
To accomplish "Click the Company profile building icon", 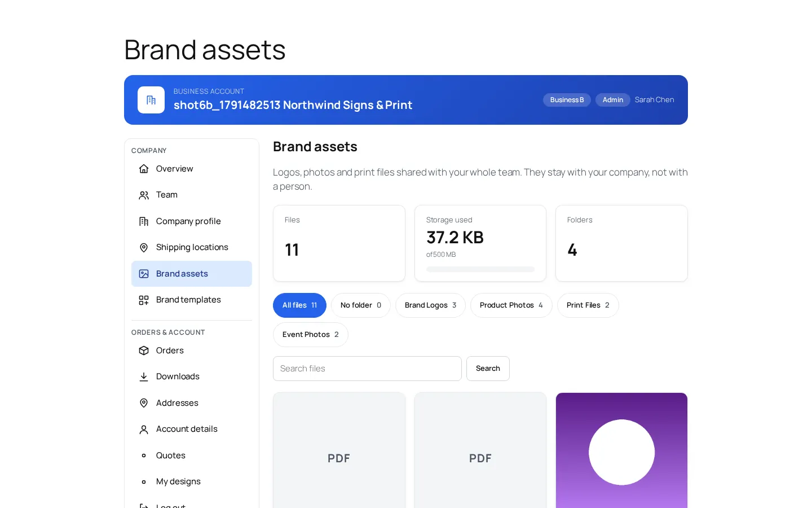I will (144, 221).
